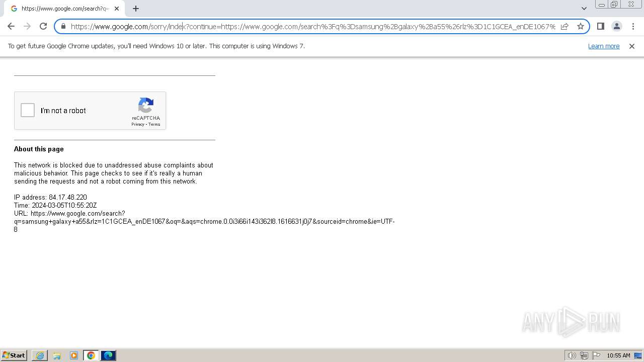Check the I'm not a robot box
The height and width of the screenshot is (362, 644).
tap(28, 110)
